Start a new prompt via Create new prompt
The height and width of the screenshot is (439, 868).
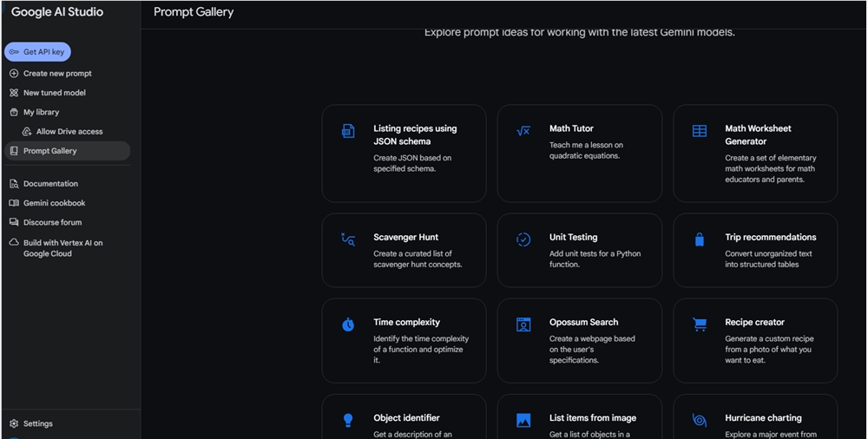[56, 74]
